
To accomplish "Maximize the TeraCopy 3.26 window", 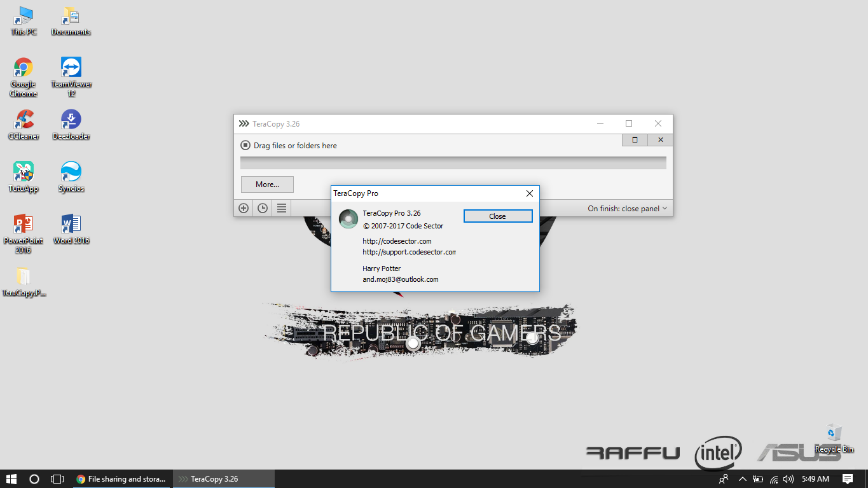I will [x=629, y=123].
